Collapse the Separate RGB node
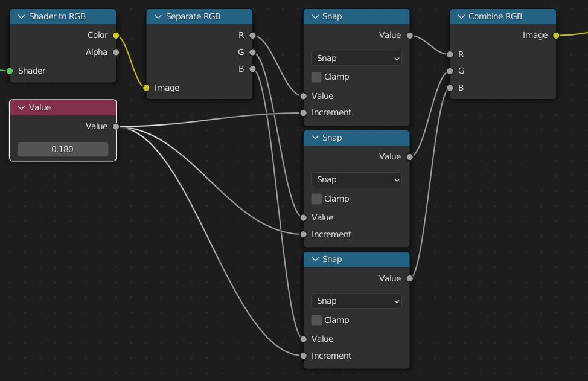 (x=158, y=16)
